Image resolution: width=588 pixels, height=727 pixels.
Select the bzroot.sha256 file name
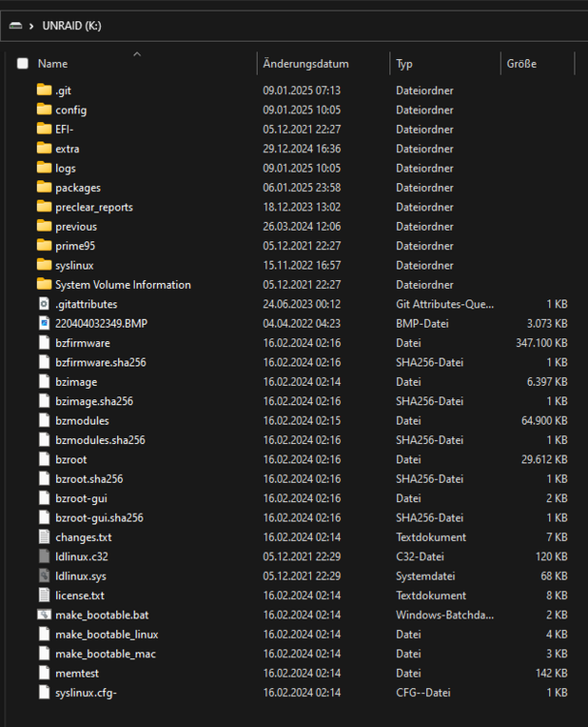click(x=89, y=479)
